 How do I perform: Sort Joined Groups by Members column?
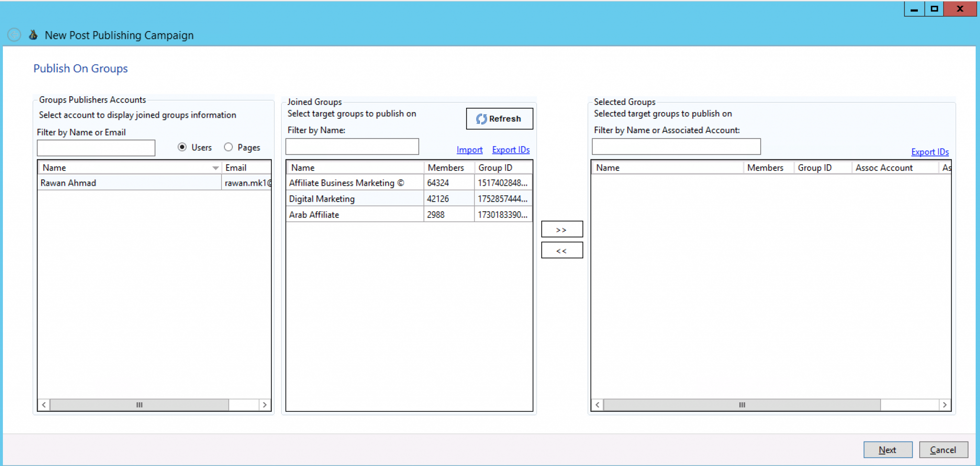coord(445,168)
